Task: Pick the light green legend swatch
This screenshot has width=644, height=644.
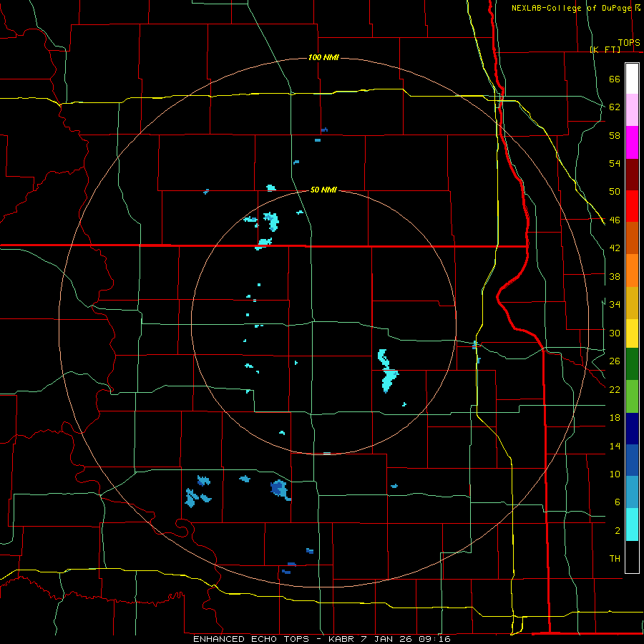Action: click(x=632, y=396)
